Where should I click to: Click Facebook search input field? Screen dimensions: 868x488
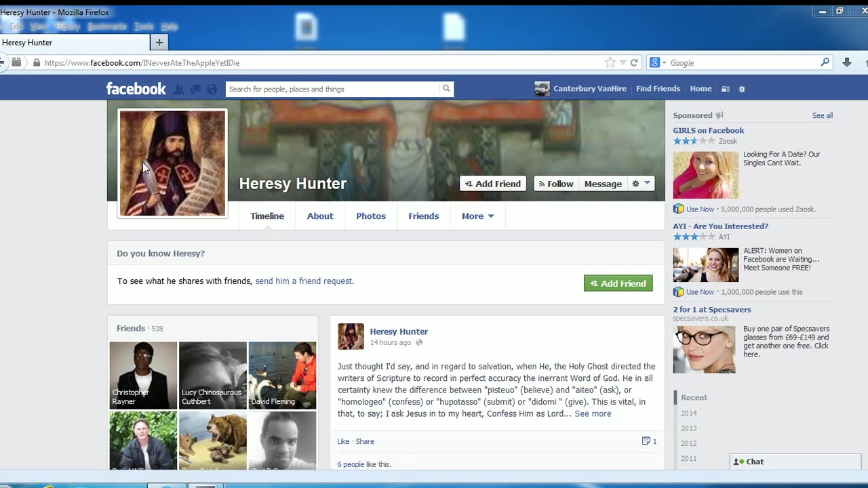point(332,89)
